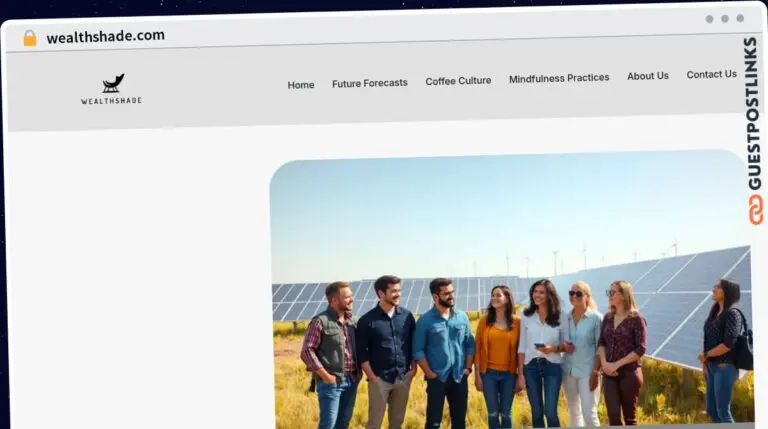
Task: Click the orange Guestpostlinks chain icon
Action: coord(755,209)
